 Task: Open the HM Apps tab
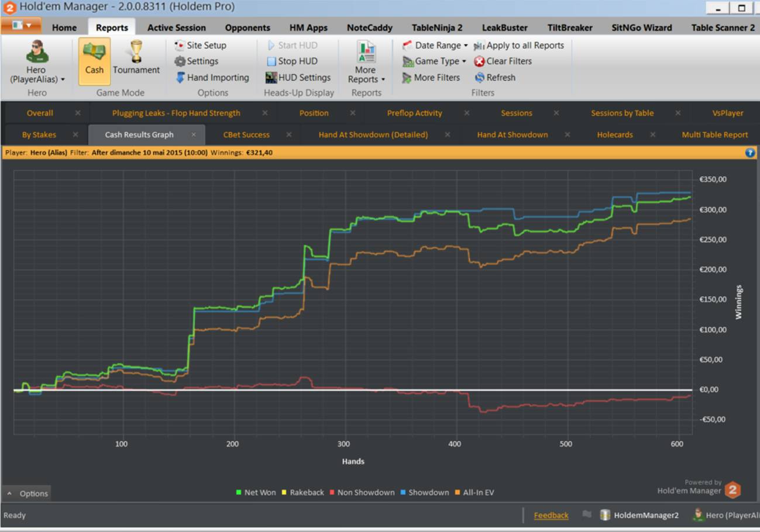[x=308, y=27]
